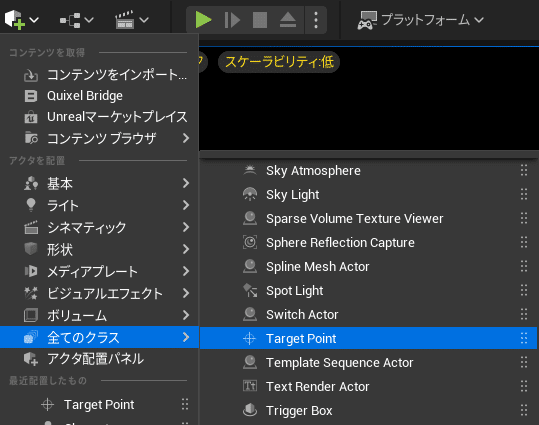Image resolution: width=539 pixels, height=425 pixels.
Task: Click the Sky Light dome icon
Action: (250, 194)
